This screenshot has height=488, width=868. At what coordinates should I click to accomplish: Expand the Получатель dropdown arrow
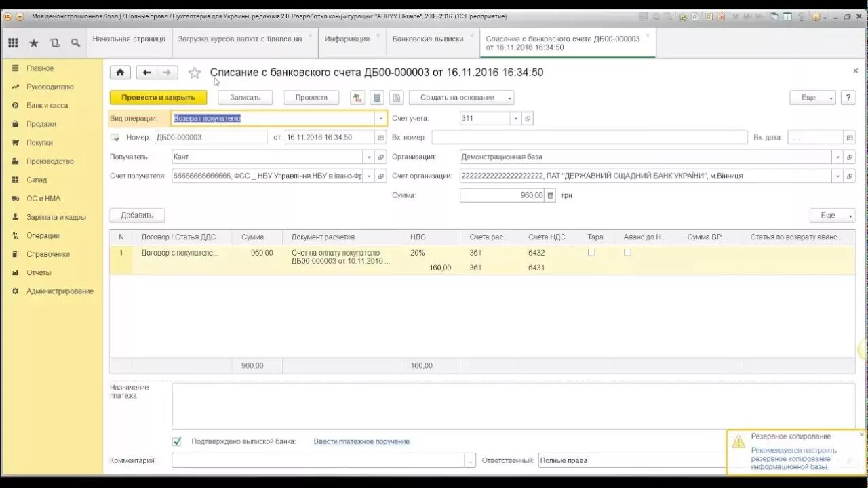pos(369,157)
